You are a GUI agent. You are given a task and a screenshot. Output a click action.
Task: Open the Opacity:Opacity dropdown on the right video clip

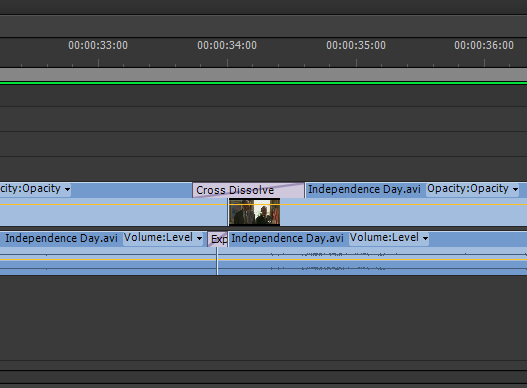(473, 189)
